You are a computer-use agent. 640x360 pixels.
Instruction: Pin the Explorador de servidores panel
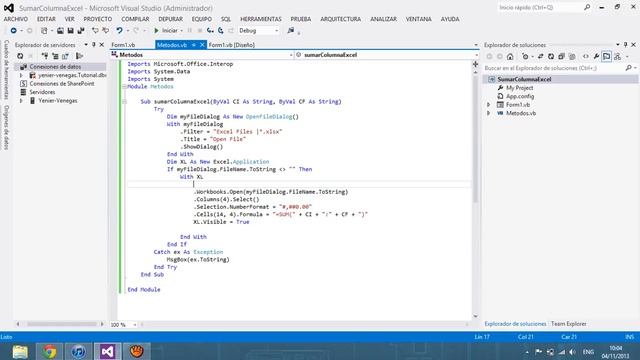click(x=93, y=44)
